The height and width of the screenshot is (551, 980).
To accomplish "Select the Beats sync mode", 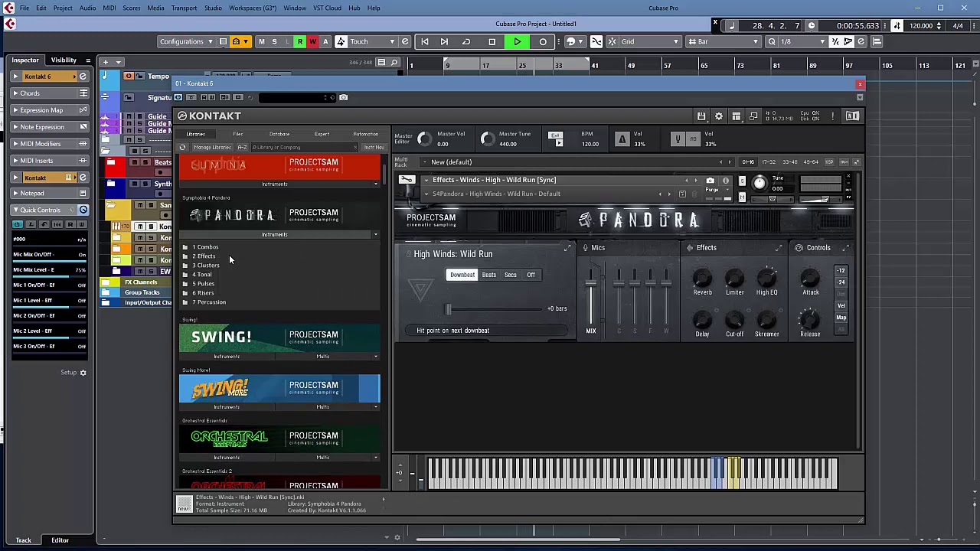I will 488,275.
